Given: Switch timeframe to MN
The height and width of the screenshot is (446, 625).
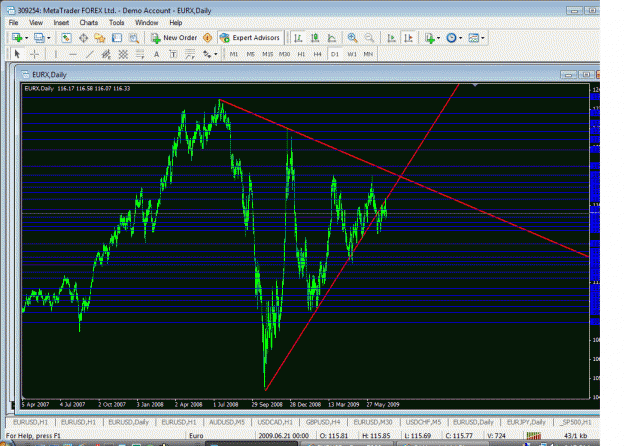Looking at the screenshot, I should click(368, 54).
